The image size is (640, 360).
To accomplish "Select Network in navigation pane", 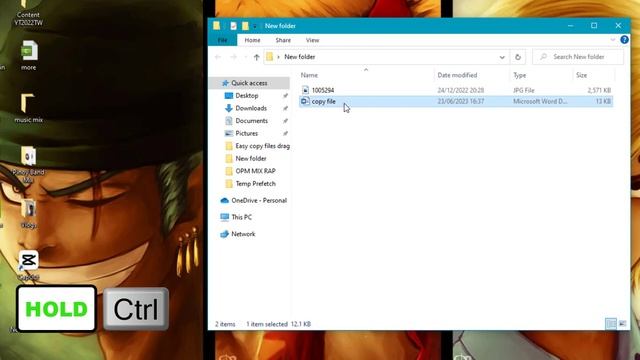I will point(243,234).
